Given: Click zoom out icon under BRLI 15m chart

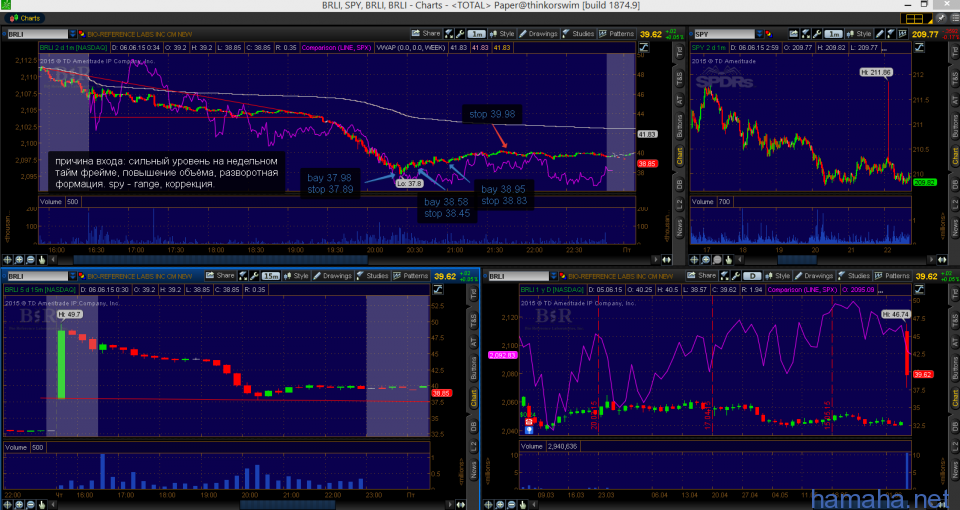Looking at the screenshot, I should [x=30, y=504].
